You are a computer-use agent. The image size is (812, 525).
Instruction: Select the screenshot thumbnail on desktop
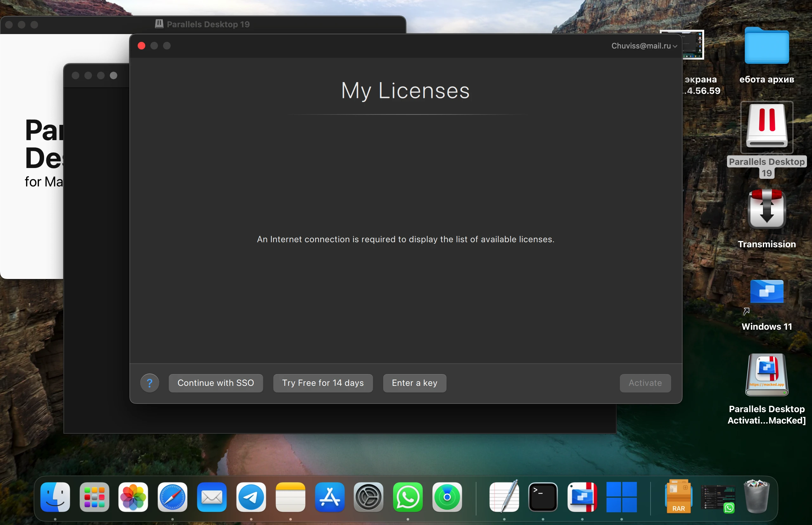coord(692,45)
